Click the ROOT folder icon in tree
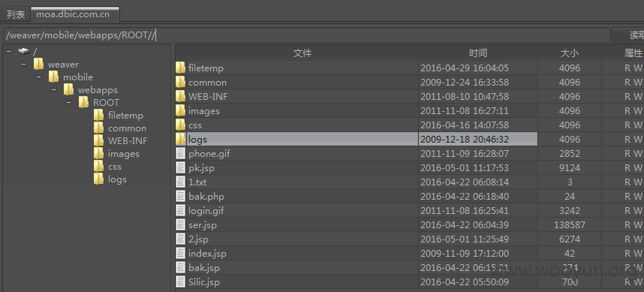 [x=83, y=102]
